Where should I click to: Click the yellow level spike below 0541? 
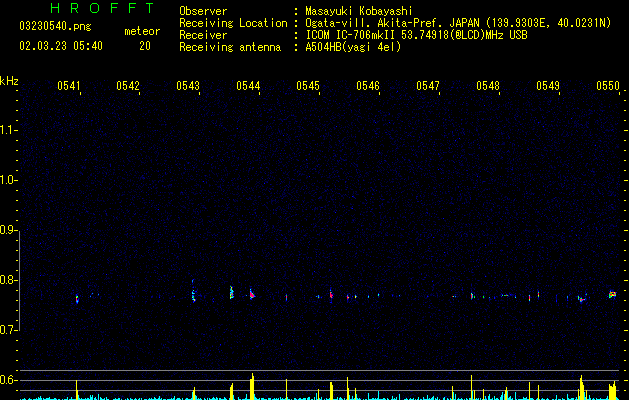77,389
